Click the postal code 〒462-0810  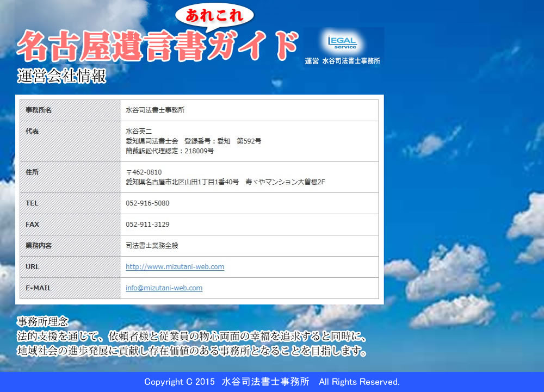coord(144,172)
